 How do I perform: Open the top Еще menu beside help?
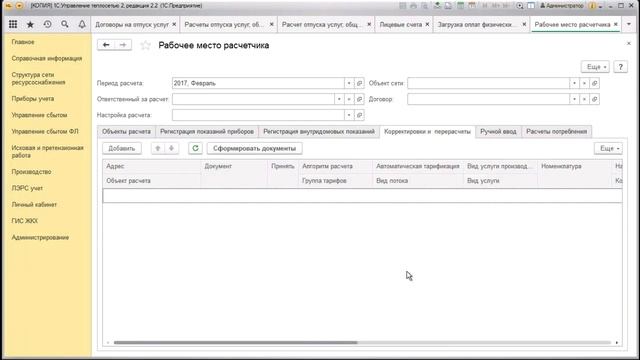(596, 67)
